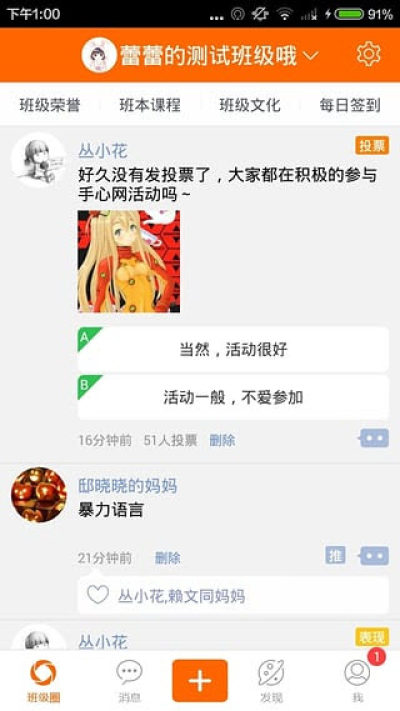Viewport: 400px width, 711px height.
Task: Tap the orange plus button
Action: (200, 681)
